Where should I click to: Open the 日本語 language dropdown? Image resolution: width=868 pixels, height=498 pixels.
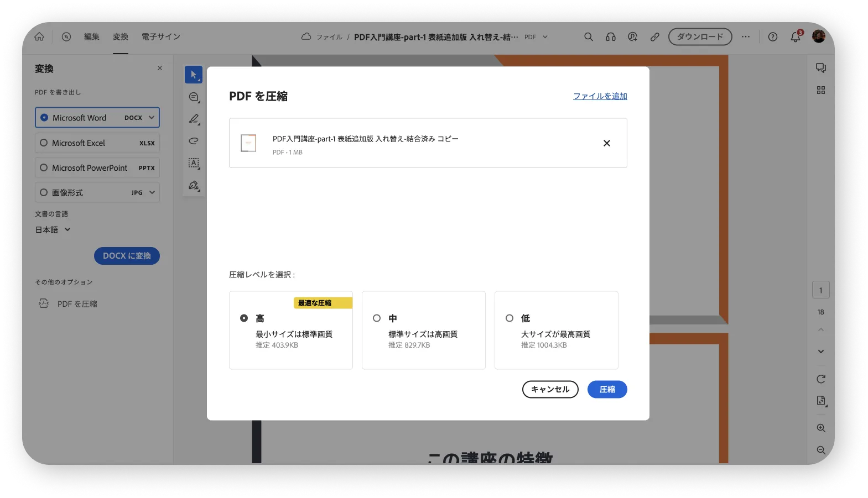53,230
